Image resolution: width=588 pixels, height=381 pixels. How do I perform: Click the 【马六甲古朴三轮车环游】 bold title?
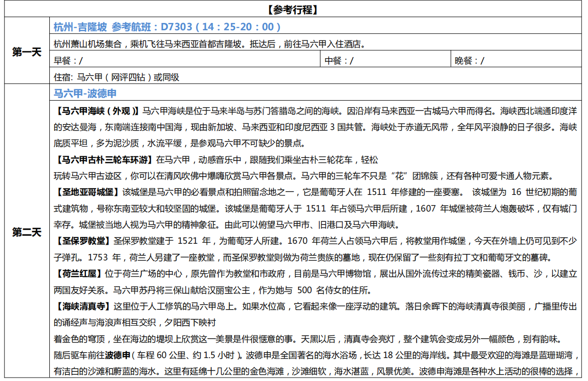(103, 160)
